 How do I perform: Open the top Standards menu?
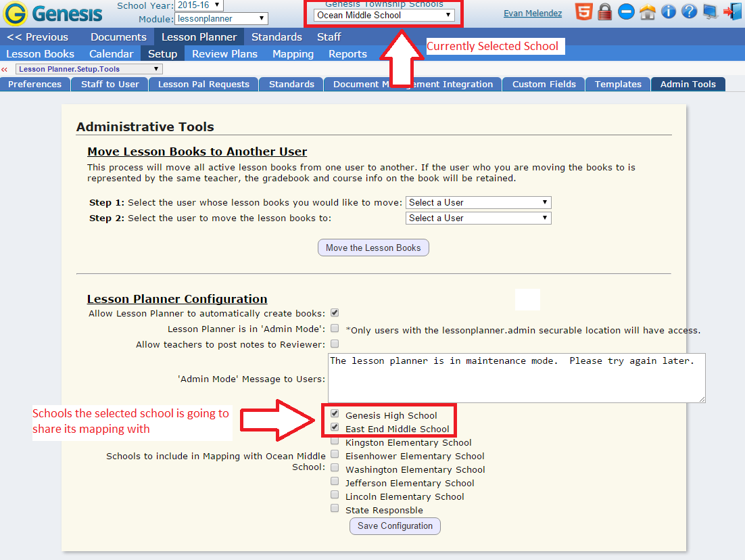tap(277, 37)
